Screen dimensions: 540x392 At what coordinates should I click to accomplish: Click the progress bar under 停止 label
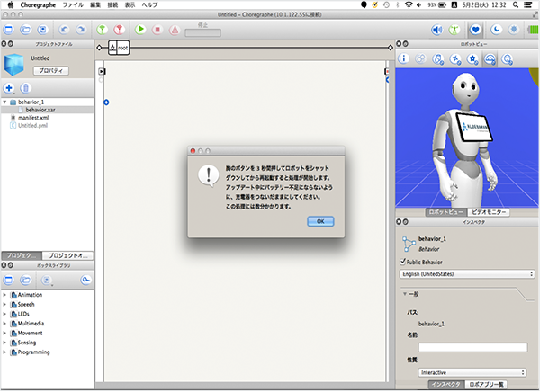click(202, 33)
